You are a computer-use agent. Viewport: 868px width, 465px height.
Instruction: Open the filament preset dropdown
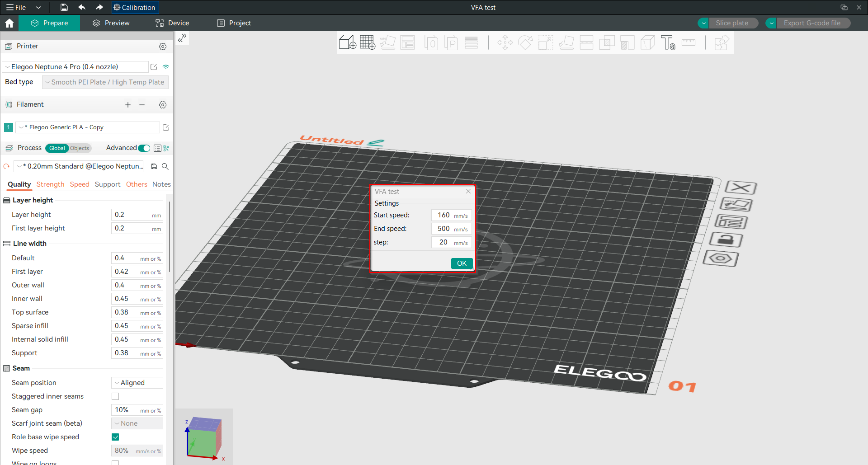88,127
